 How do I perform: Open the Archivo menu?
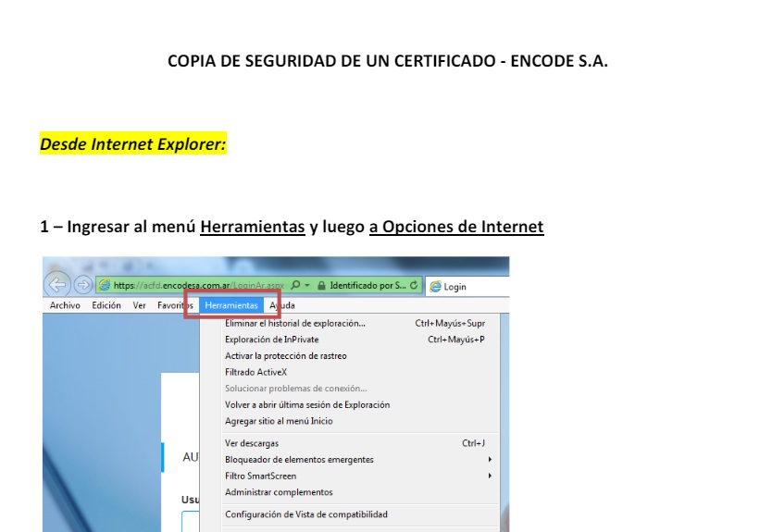(65, 305)
